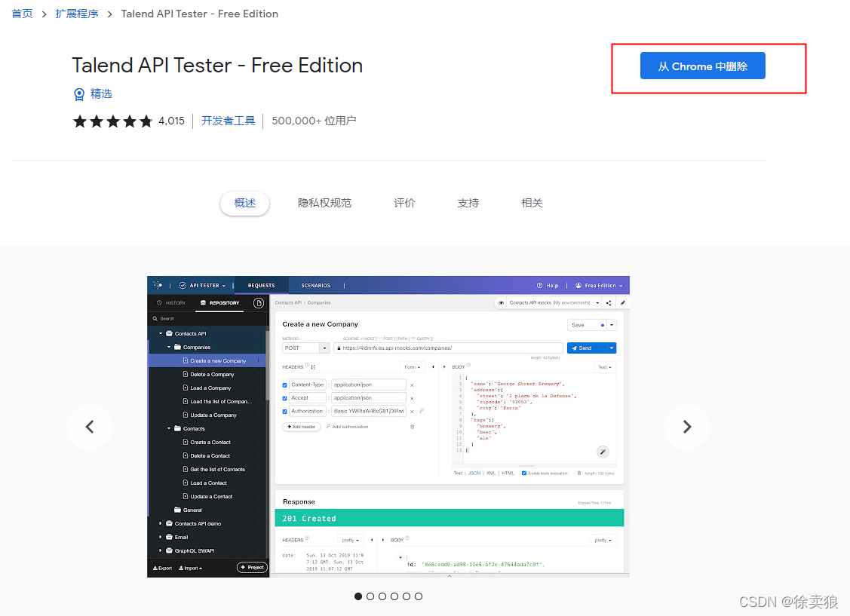The height and width of the screenshot is (616, 850).
Task: Select the 概述 tab
Action: [244, 203]
